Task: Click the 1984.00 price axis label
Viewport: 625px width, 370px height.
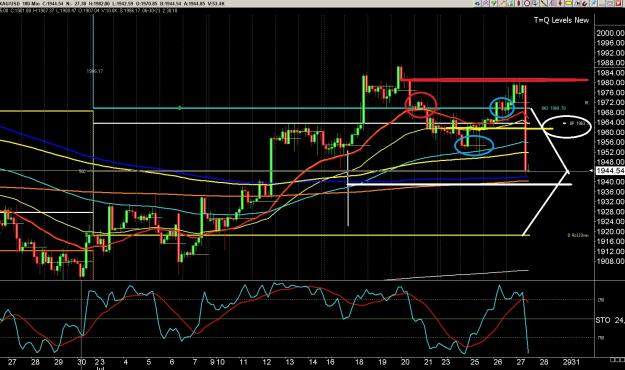Action: pyautogui.click(x=610, y=73)
